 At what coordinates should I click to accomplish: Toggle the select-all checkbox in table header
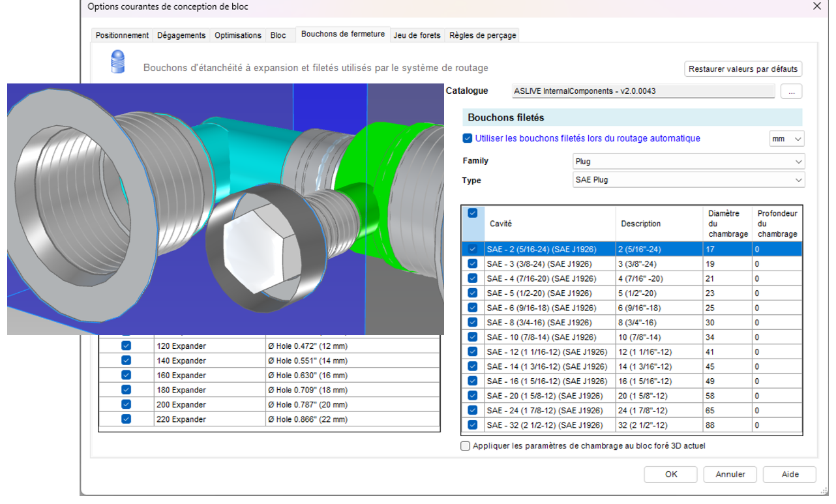472,213
